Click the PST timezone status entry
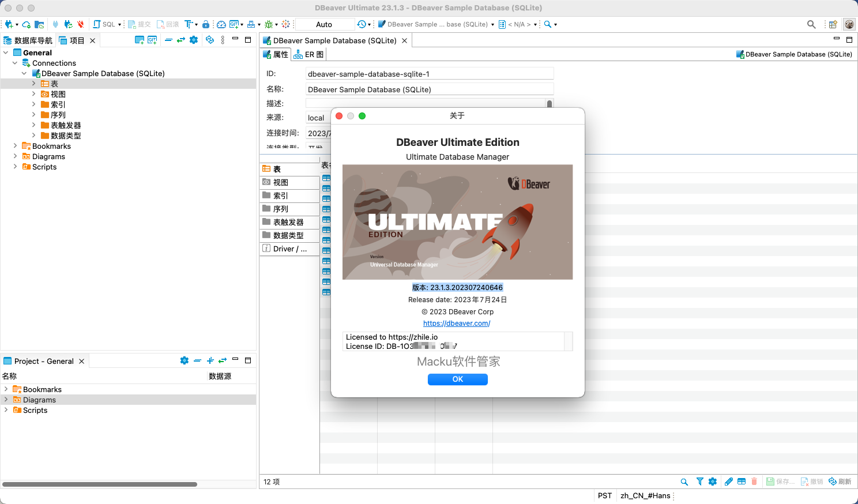The width and height of the screenshot is (858, 504). pyautogui.click(x=605, y=496)
